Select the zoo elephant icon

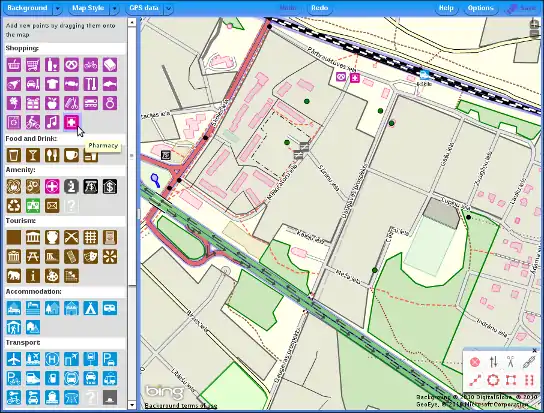pyautogui.click(x=14, y=276)
